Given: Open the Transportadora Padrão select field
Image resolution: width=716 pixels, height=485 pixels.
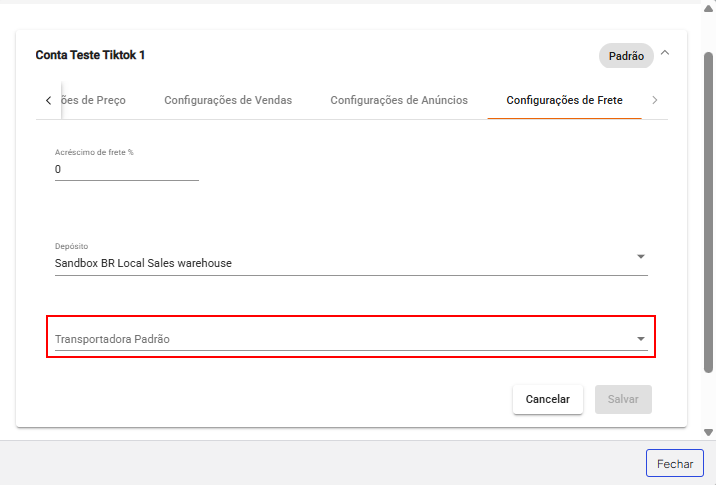Looking at the screenshot, I should (340, 339).
